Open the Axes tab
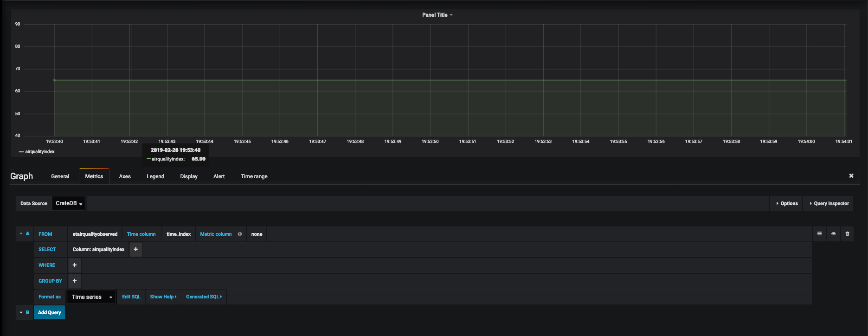 [x=125, y=176]
